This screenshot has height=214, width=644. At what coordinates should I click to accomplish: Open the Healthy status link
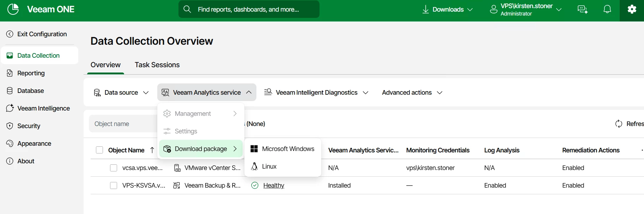pos(274,185)
